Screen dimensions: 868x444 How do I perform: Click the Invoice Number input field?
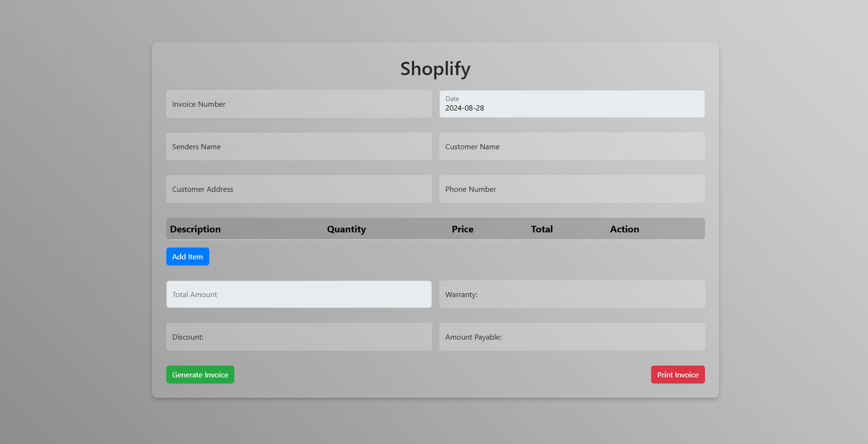click(x=299, y=104)
